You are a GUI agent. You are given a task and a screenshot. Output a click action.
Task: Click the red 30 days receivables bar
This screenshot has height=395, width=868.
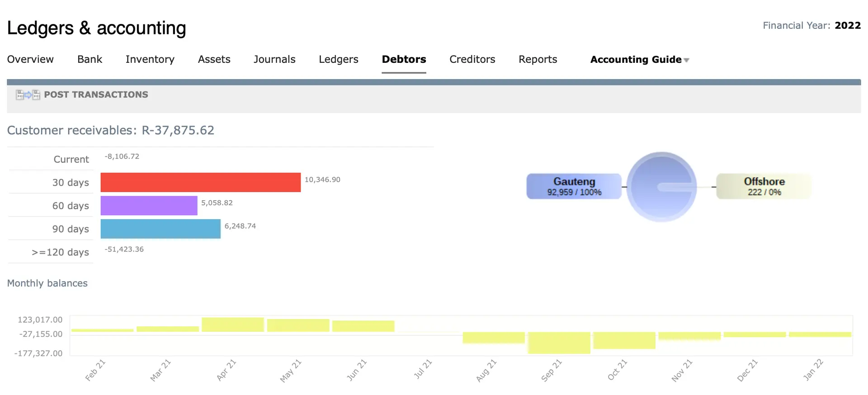(200, 182)
